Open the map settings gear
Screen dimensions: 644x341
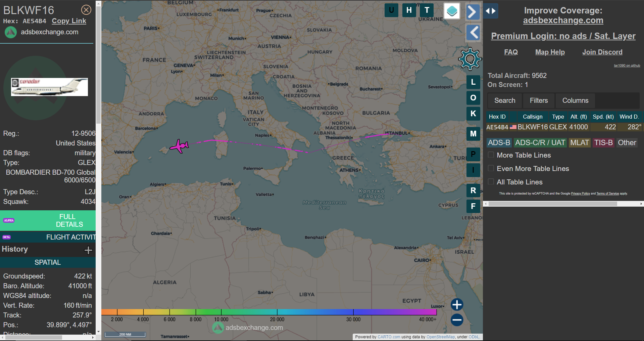click(x=470, y=59)
